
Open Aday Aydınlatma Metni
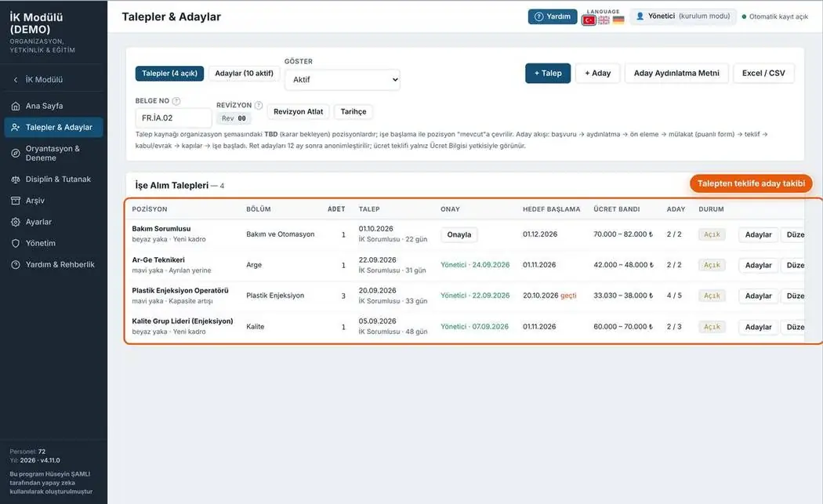(676, 74)
